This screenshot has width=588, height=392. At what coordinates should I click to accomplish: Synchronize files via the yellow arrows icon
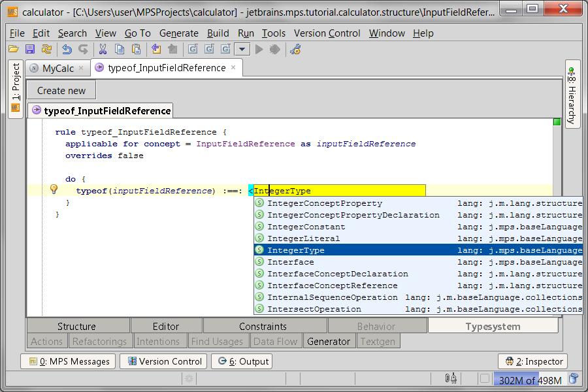(x=46, y=49)
